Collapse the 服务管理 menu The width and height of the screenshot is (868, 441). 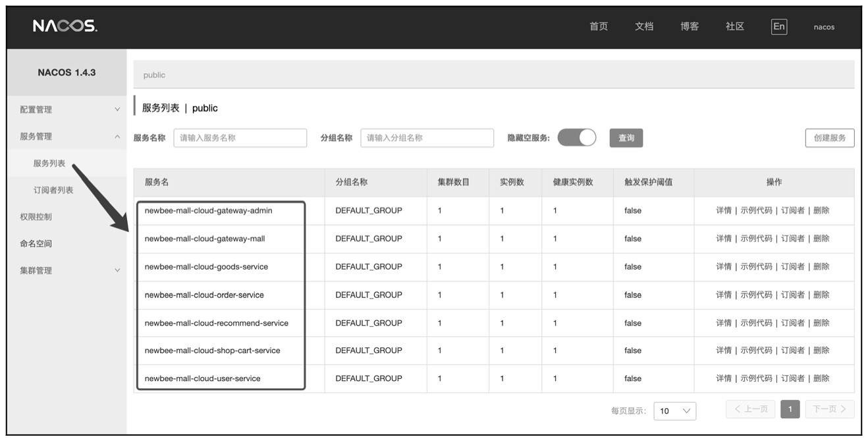pos(67,136)
